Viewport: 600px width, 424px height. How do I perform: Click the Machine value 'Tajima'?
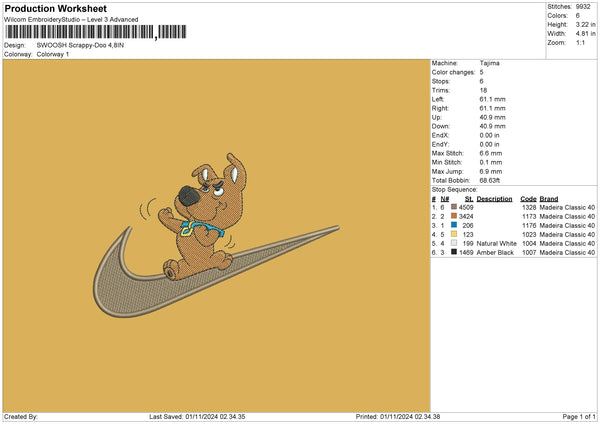point(489,63)
